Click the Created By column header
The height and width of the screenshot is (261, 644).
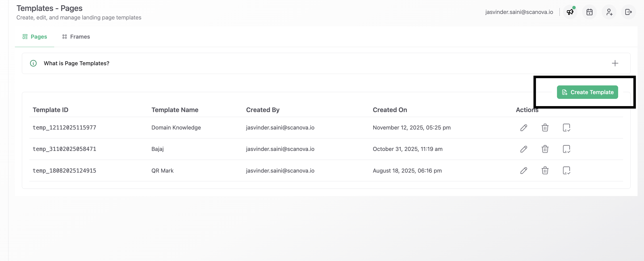pyautogui.click(x=263, y=110)
